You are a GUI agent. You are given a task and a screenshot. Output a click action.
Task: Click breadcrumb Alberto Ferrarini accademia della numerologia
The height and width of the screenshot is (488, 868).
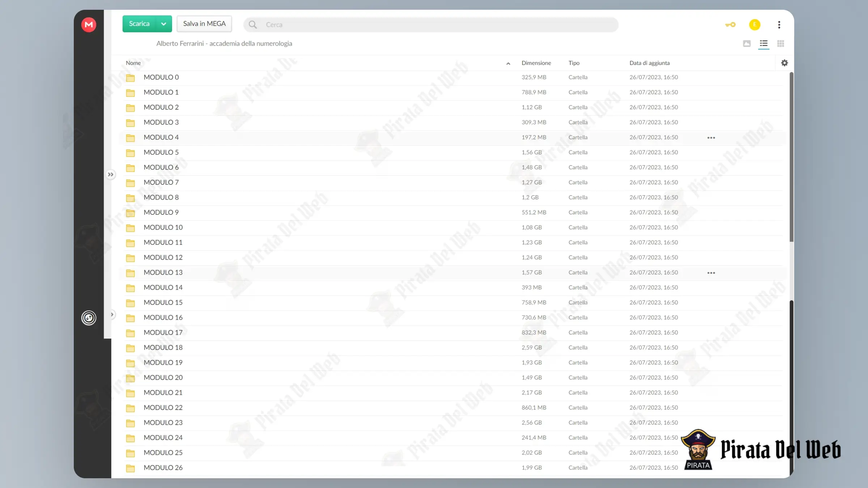pyautogui.click(x=224, y=43)
